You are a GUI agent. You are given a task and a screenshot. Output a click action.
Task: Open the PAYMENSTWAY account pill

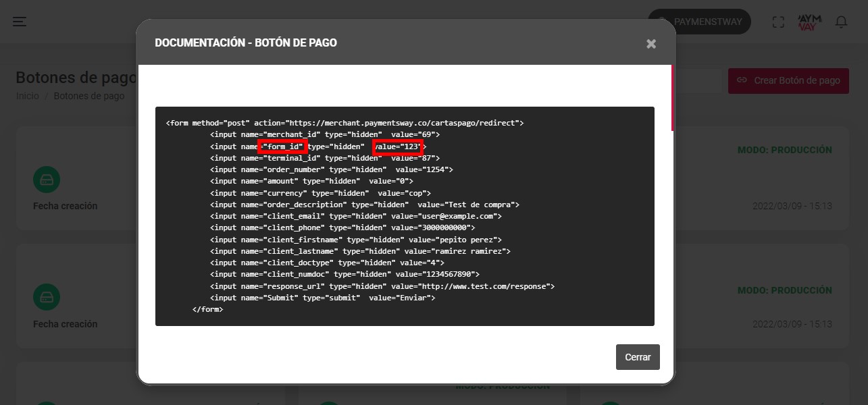pyautogui.click(x=699, y=22)
